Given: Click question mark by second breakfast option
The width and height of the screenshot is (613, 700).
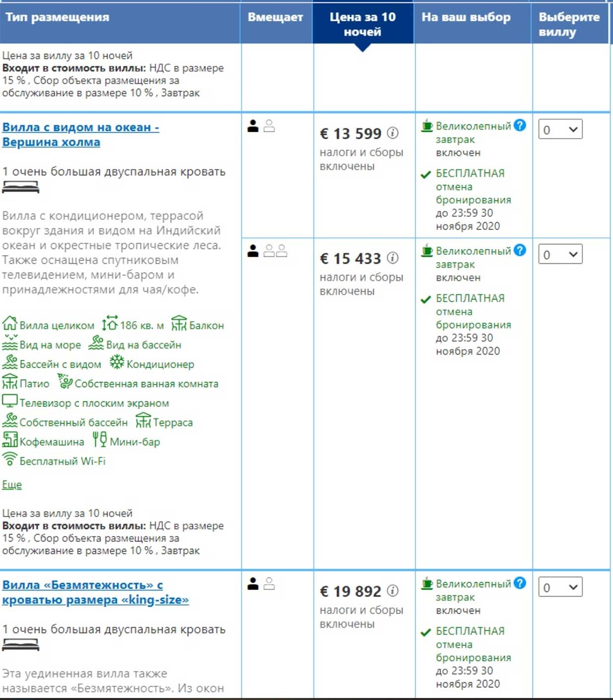Looking at the screenshot, I should click(x=520, y=250).
